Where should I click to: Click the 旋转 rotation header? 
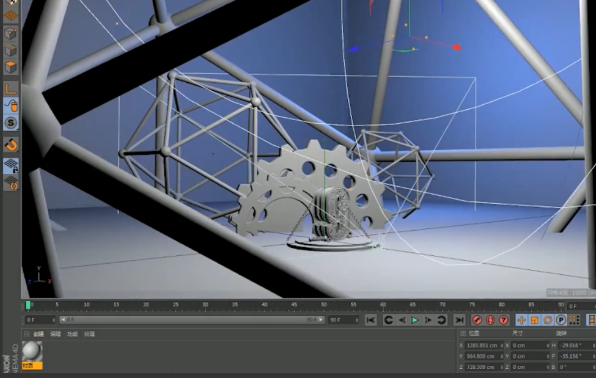pos(561,334)
